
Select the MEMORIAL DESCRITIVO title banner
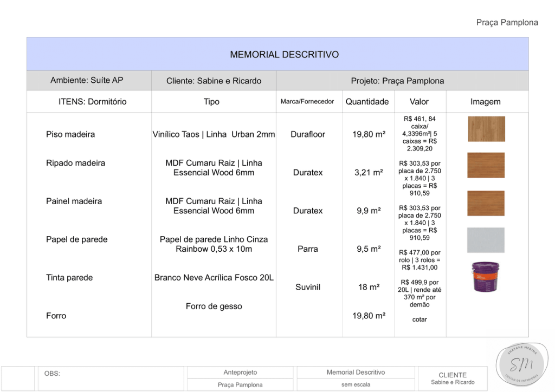tap(284, 55)
